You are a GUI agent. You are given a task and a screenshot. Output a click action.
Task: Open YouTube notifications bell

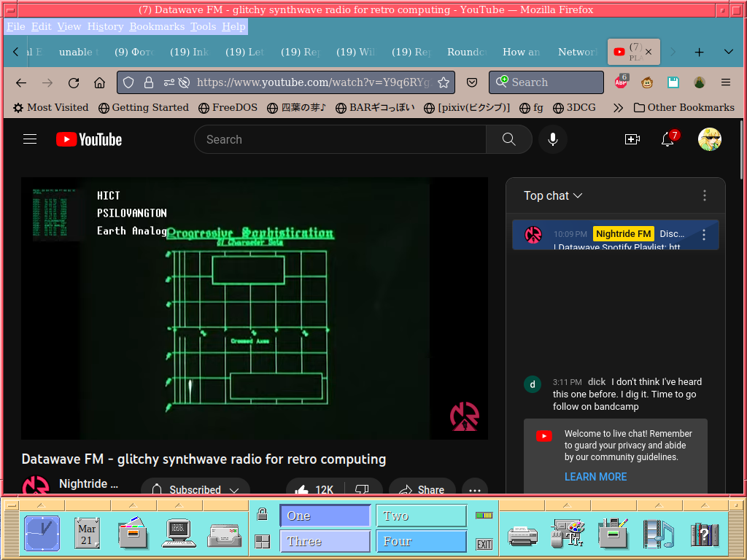tap(667, 139)
